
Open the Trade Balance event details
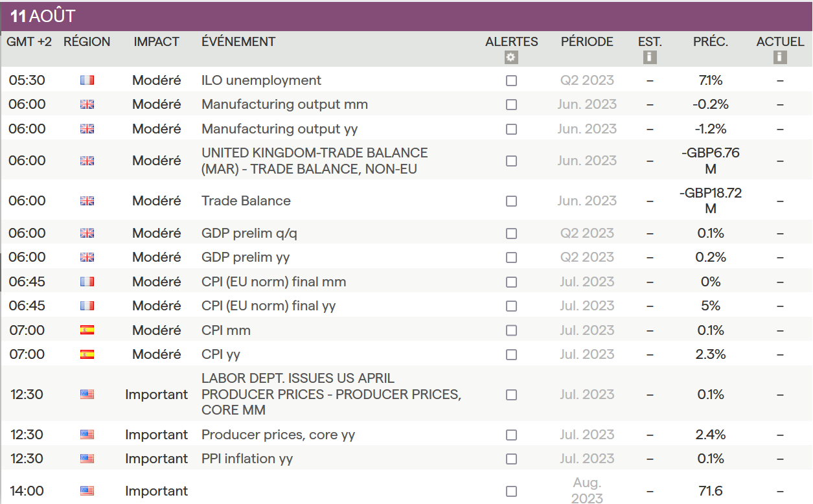[246, 201]
